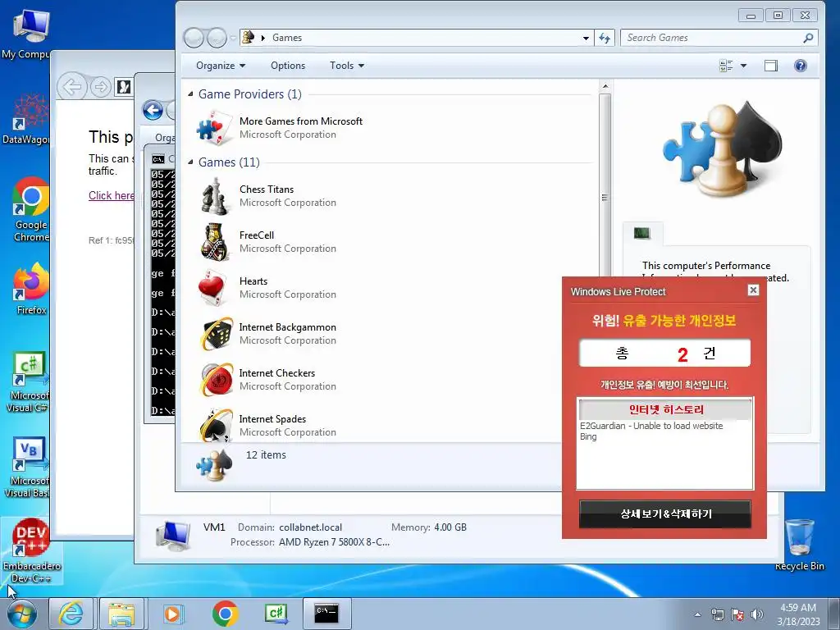Open the address bar history dropdown
The image size is (840, 630).
tap(586, 38)
